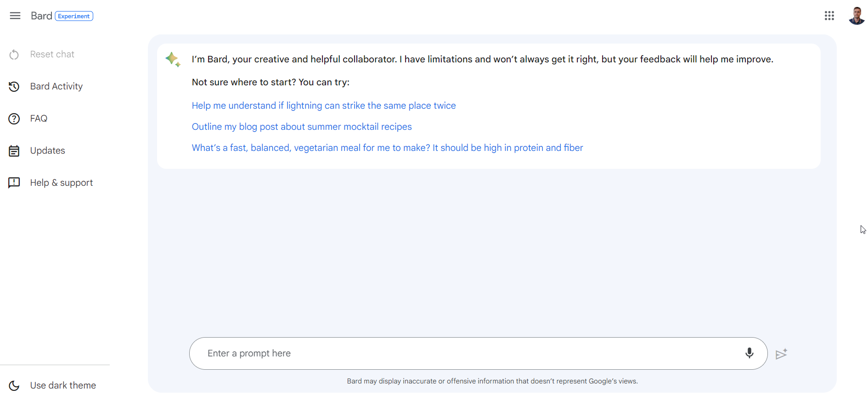Open the Updates sidebar item
The image size is (868, 400).
(48, 151)
